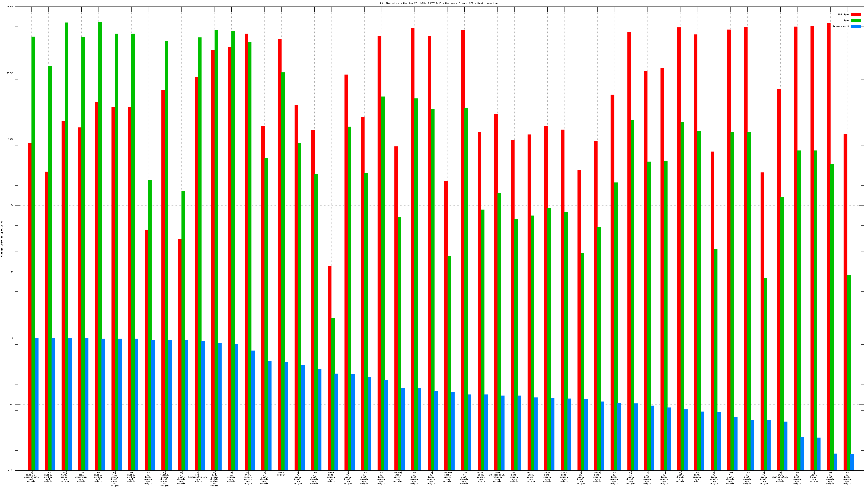The height and width of the screenshot is (488, 868).
Task: Click the zen.spamhaus.org x-axis label
Action: [81, 477]
